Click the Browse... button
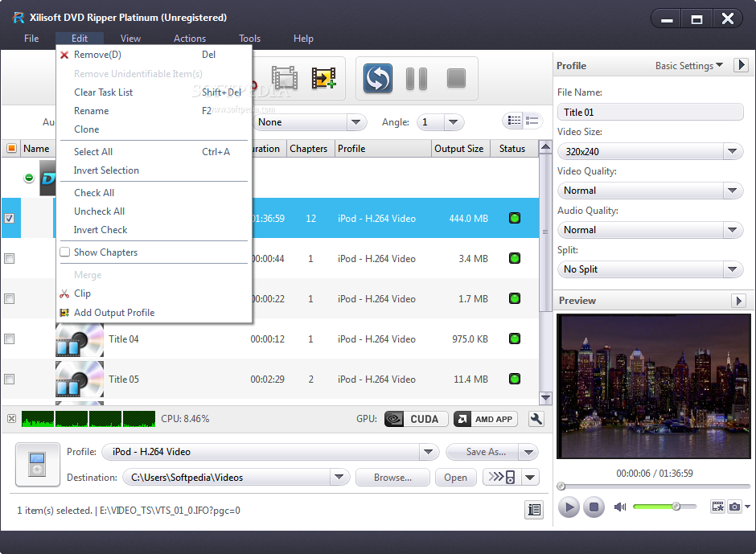 tap(392, 478)
